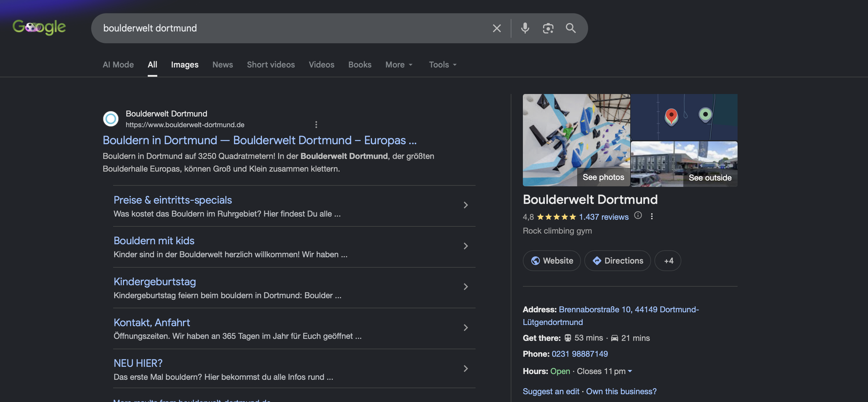
Task: Open the boulderwelt-dortmund.de URL text
Action: [185, 125]
